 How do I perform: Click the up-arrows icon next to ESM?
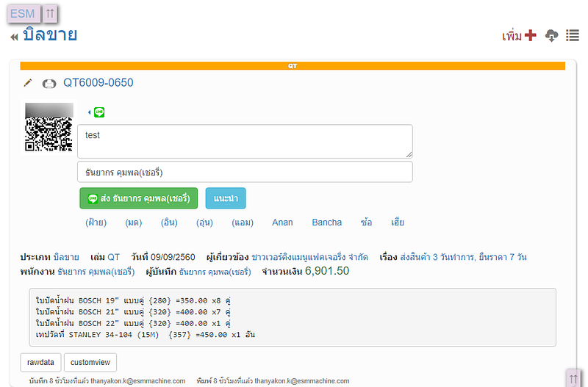tap(49, 13)
